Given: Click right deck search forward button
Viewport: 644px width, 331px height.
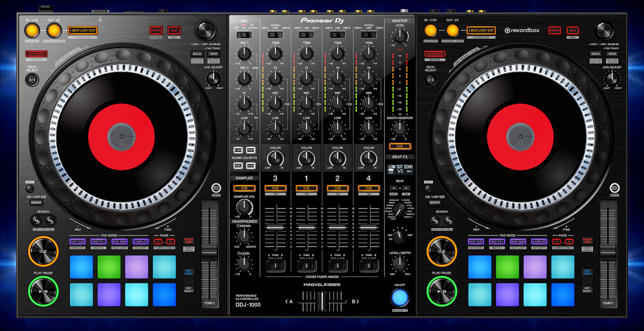Looking at the screenshot, I should [x=449, y=220].
